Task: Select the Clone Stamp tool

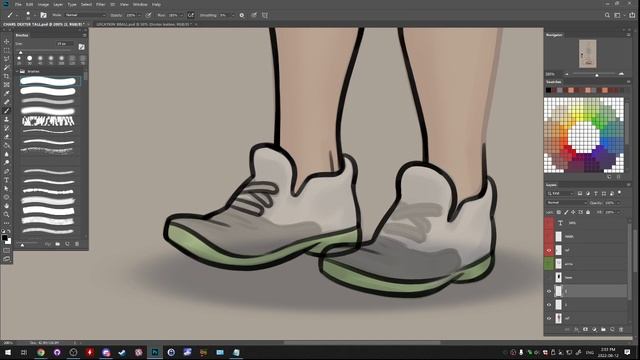Action: [7, 119]
